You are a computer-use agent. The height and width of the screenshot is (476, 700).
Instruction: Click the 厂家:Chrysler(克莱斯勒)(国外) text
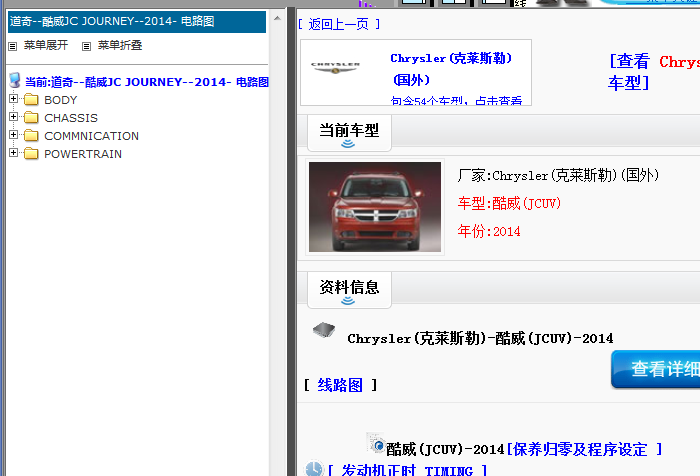[x=558, y=175]
